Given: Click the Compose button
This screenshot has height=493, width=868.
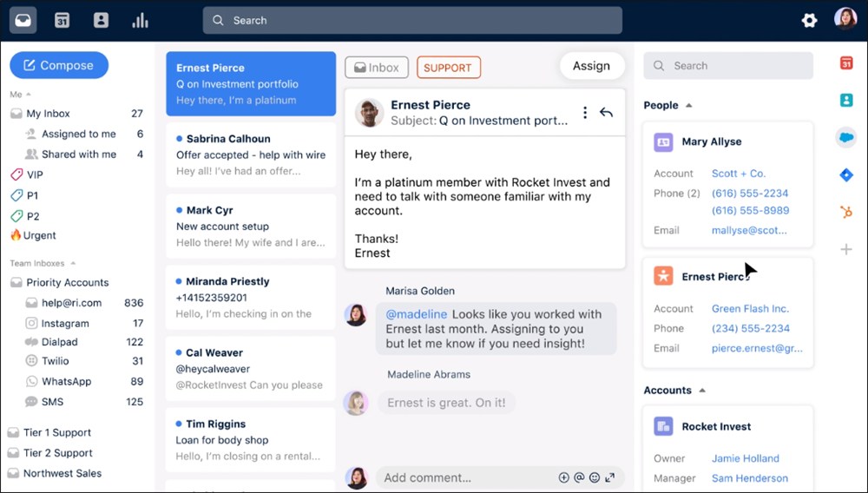Looking at the screenshot, I should tap(59, 65).
